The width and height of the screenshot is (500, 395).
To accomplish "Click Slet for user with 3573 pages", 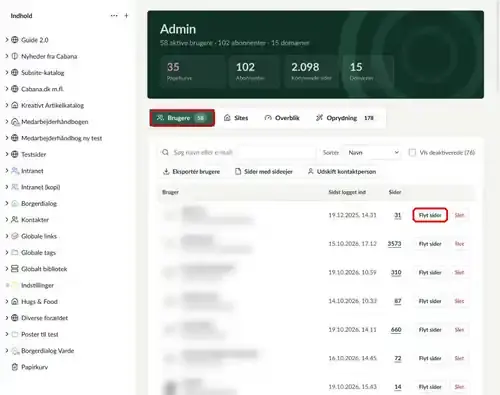I will 459,244.
